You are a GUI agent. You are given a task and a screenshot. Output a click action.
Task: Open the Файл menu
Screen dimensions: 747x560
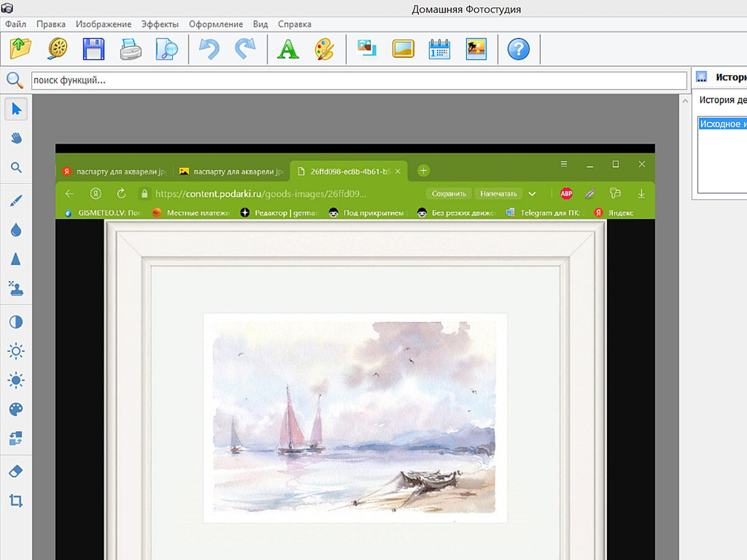coord(16,24)
